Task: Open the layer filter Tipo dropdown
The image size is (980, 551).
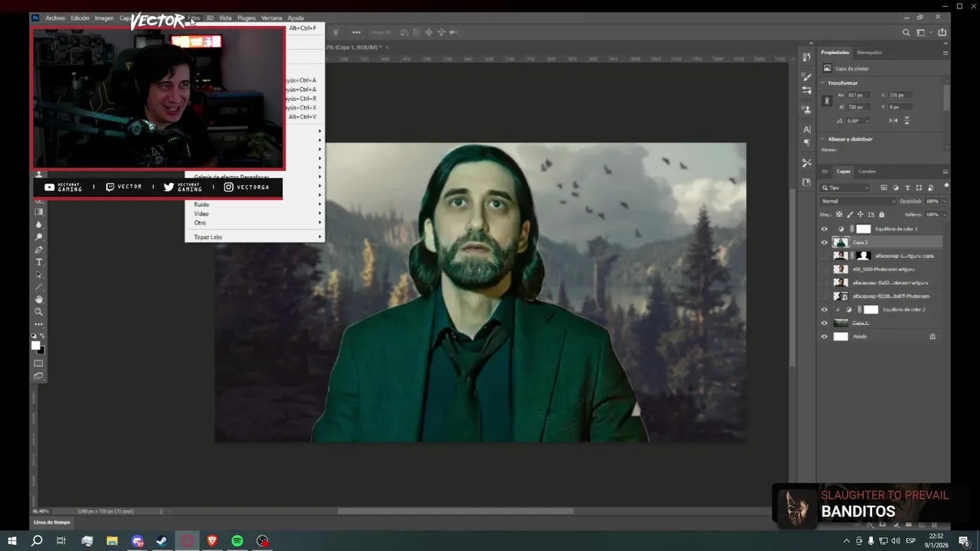Action: [x=846, y=187]
